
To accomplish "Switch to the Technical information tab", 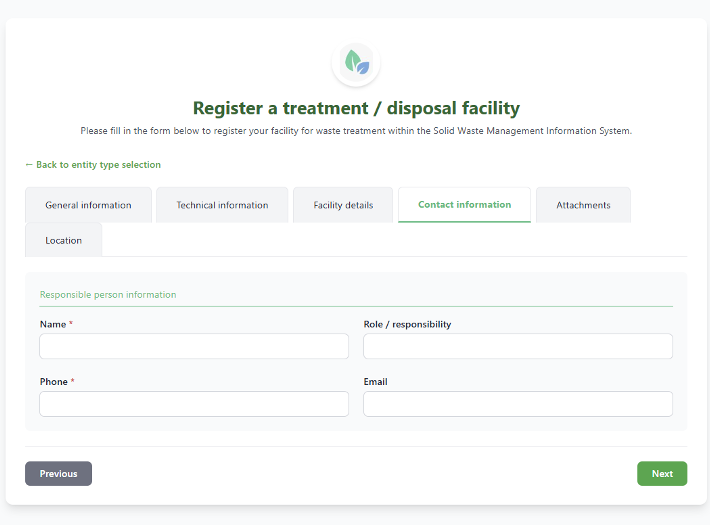I will tap(222, 205).
